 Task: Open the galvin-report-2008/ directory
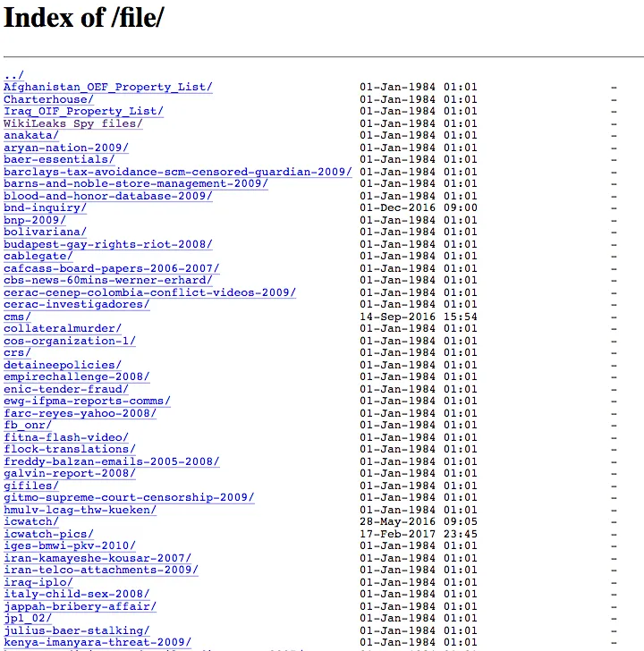pos(70,472)
